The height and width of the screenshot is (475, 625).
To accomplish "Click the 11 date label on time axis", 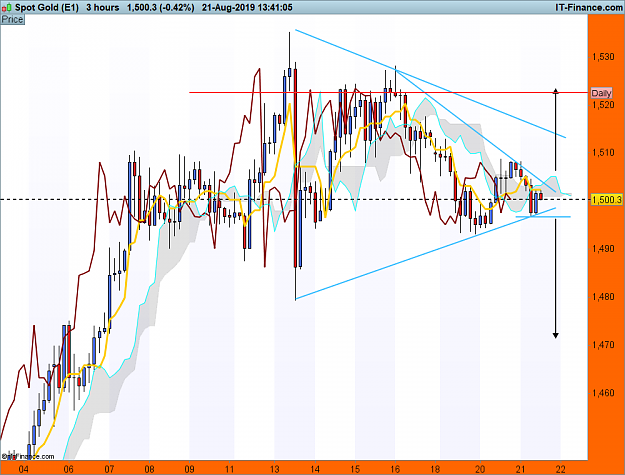I will coord(230,469).
